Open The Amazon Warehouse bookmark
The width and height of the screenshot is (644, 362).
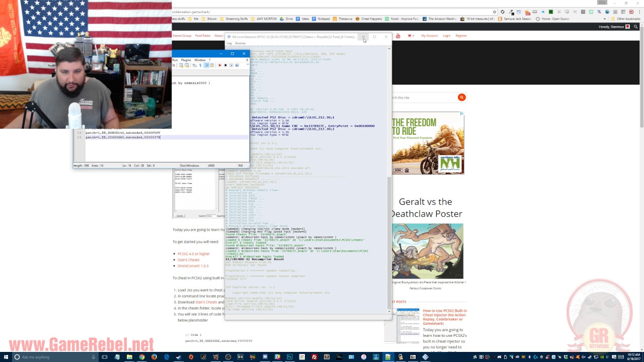coord(438,19)
